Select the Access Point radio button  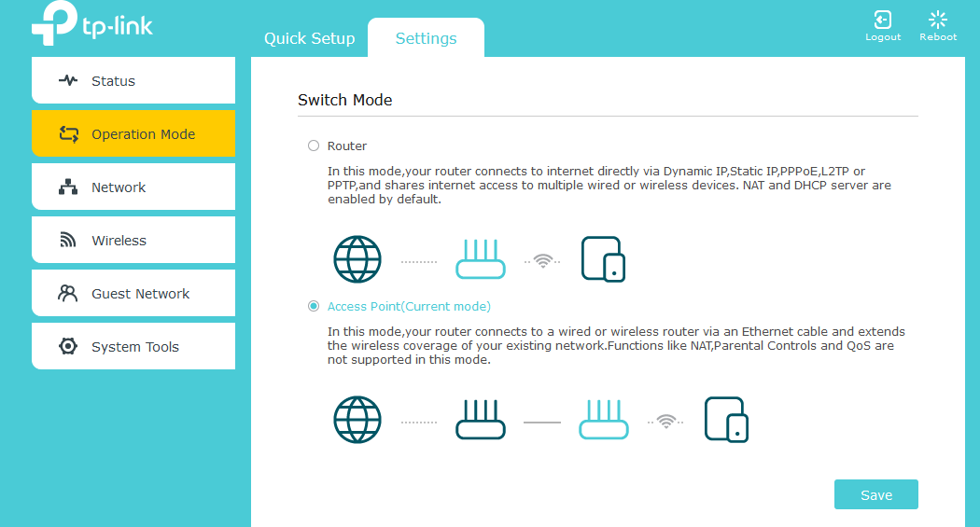coord(314,307)
